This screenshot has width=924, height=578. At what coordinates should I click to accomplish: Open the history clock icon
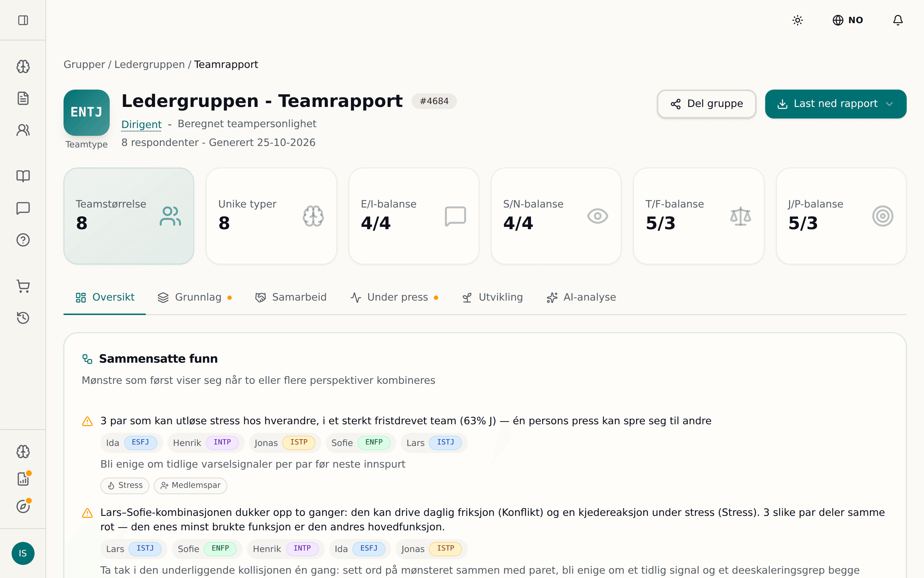tap(23, 318)
